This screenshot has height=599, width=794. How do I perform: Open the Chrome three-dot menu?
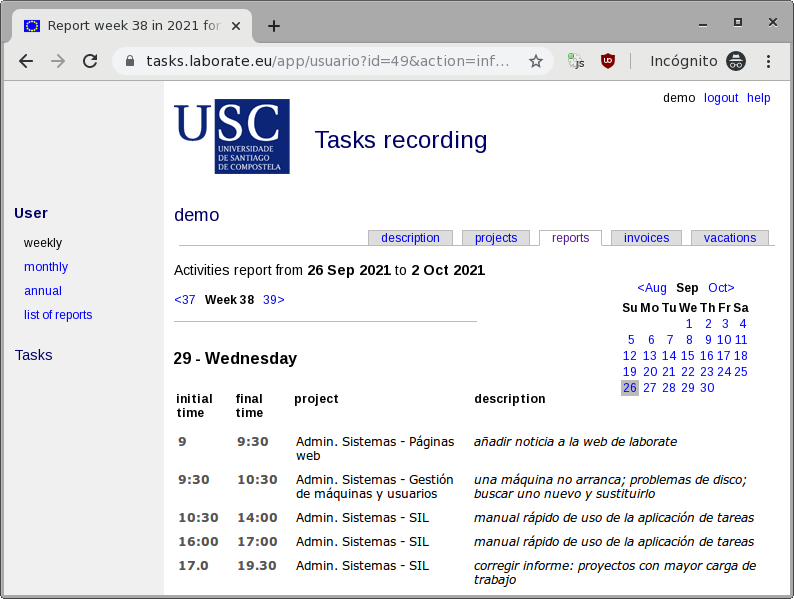(768, 61)
